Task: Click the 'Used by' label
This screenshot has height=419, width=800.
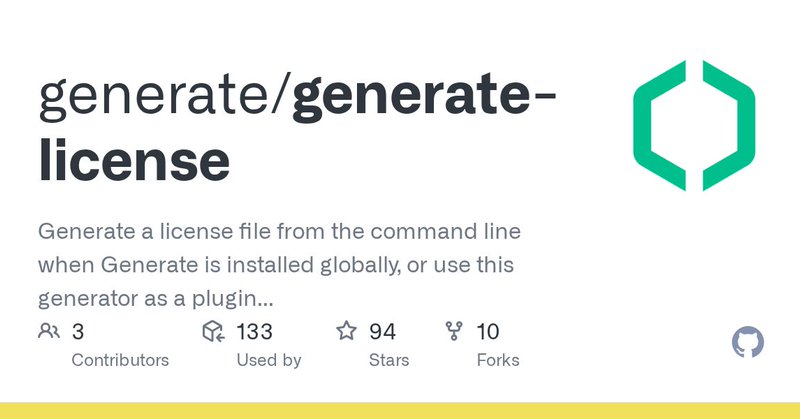Action: point(269,360)
